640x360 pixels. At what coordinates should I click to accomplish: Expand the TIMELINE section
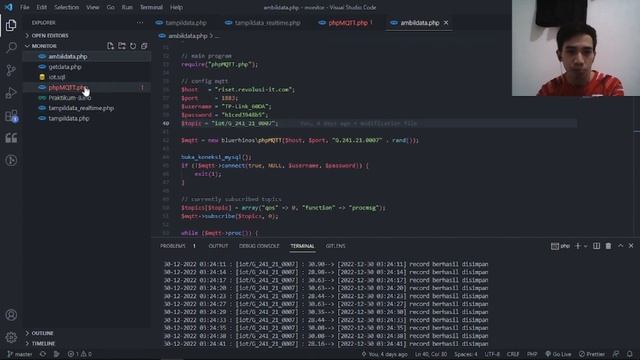43,344
